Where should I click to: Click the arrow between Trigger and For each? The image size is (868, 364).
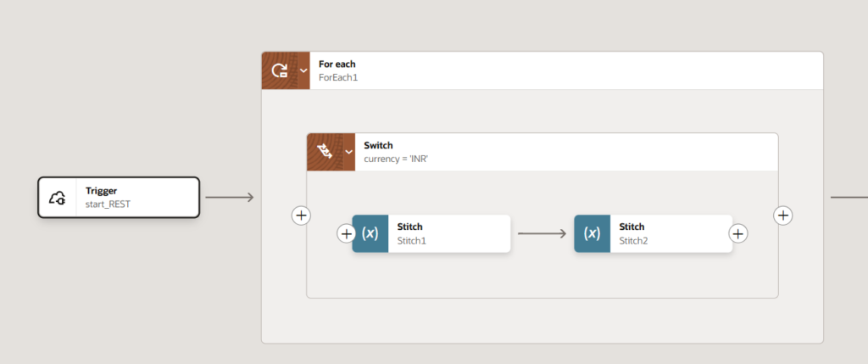pos(229,198)
